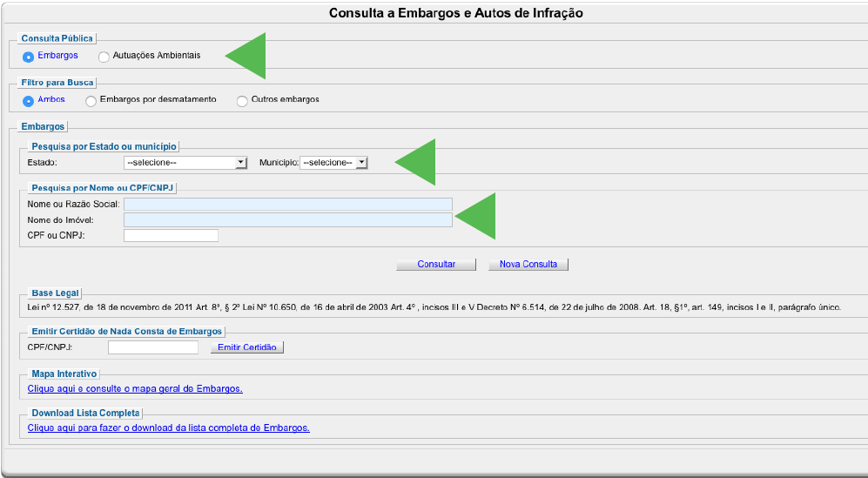
Task: Pick the Outros embargos filter
Action: [x=242, y=101]
